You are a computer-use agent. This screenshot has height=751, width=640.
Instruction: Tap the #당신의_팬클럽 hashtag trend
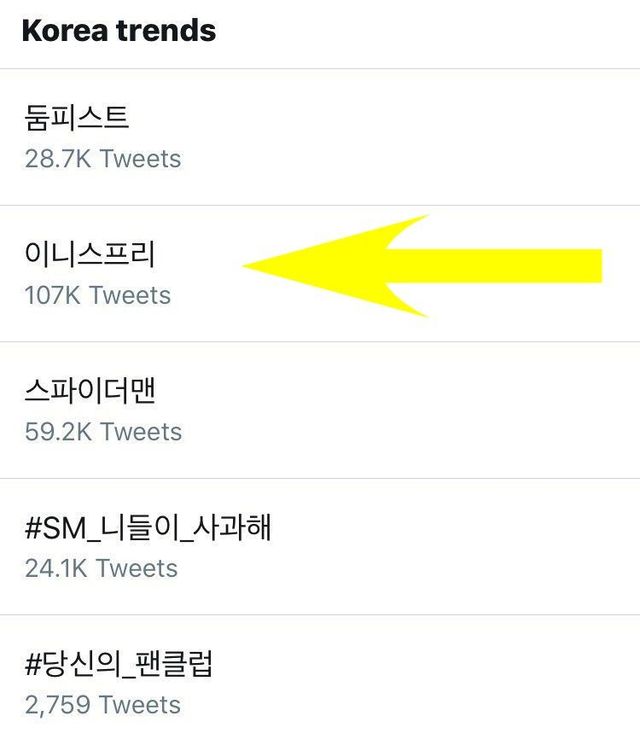[x=118, y=663]
